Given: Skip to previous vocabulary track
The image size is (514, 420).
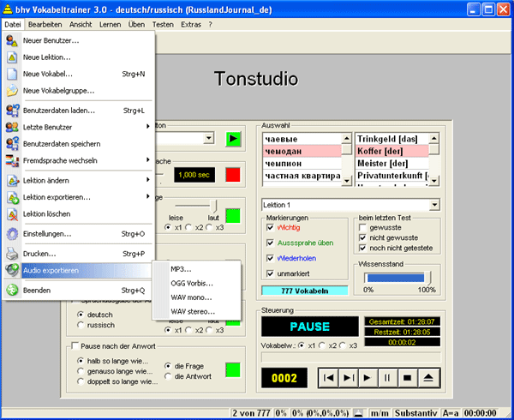Looking at the screenshot, I should point(328,378).
